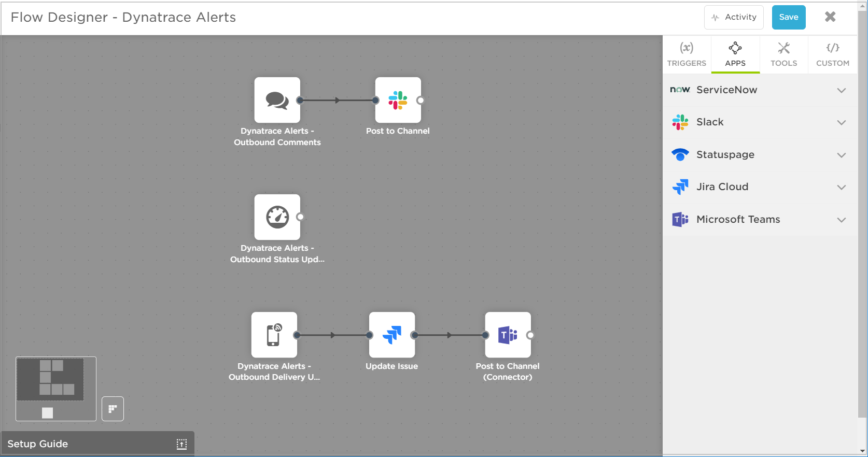This screenshot has width=868, height=457.
Task: Click the Slack logo in apps list
Action: 680,122
